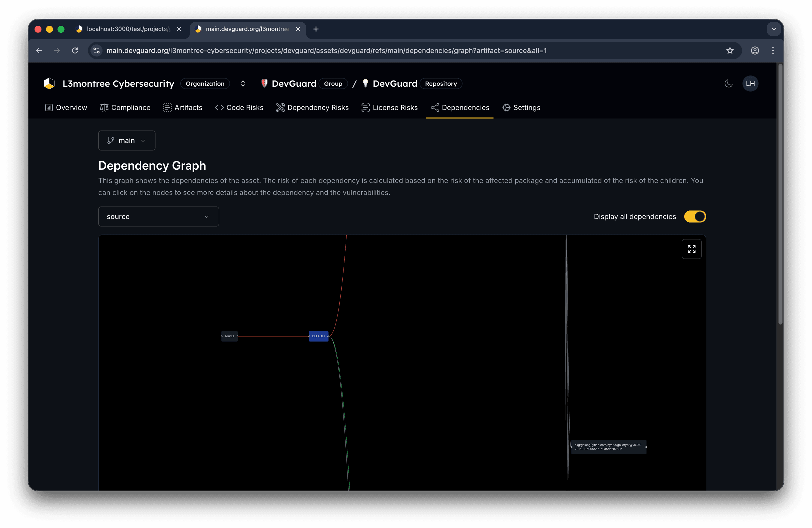Click the site info icon in address bar
The image size is (812, 528).
coord(96,50)
